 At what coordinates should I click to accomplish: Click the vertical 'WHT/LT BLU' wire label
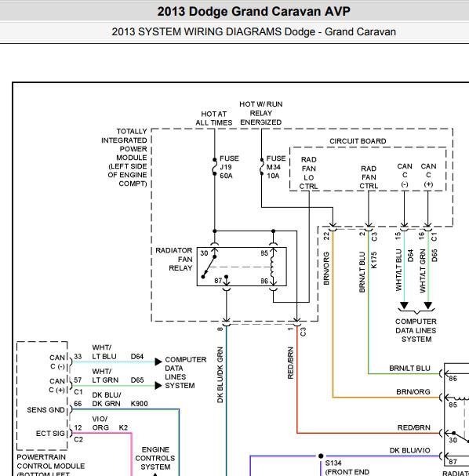tap(398, 271)
